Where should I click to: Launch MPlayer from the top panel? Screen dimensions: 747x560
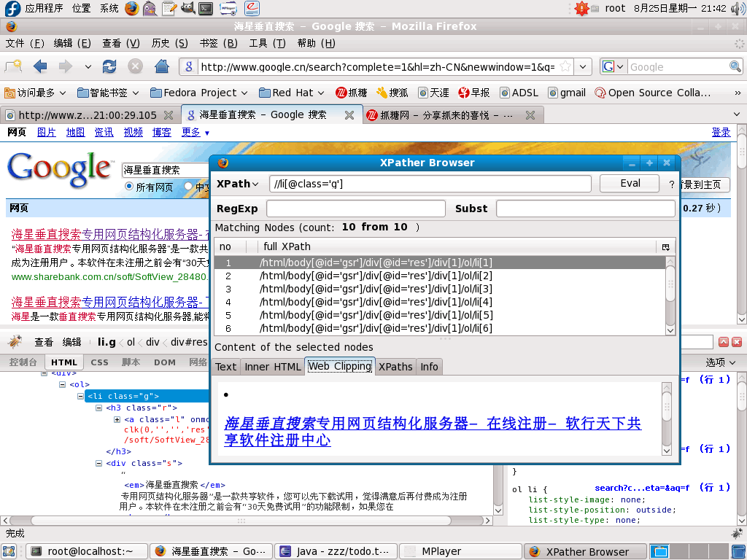click(x=228, y=8)
